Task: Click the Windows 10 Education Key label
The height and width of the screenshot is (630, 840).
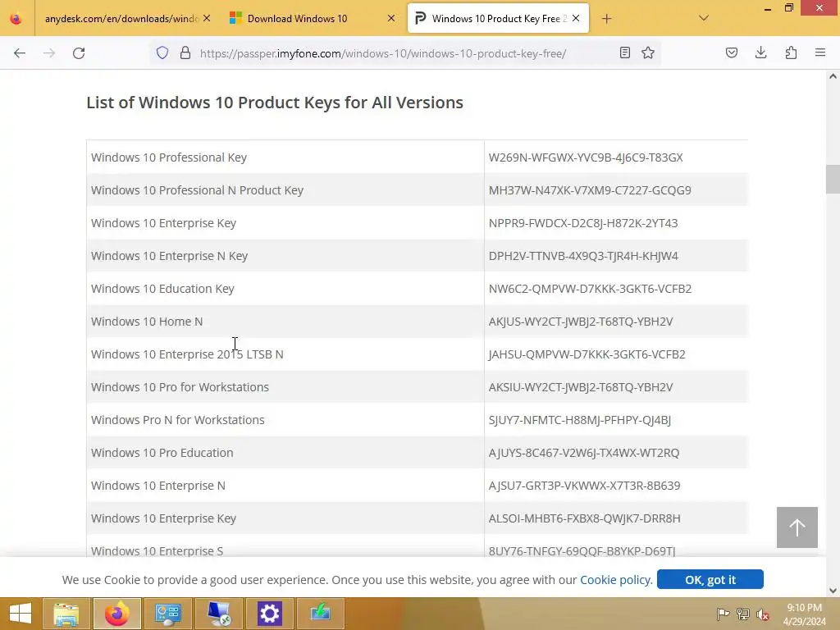Action: pyautogui.click(x=163, y=289)
